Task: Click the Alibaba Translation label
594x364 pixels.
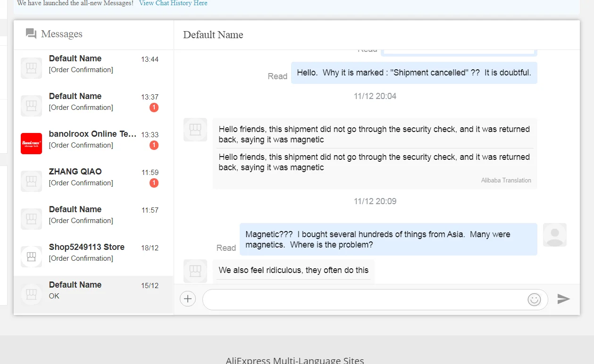Action: point(506,180)
